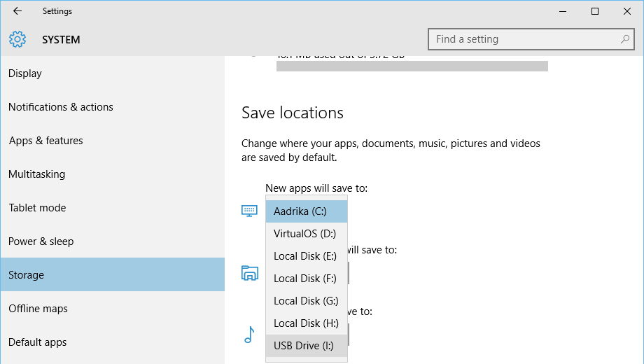Maximize the Settings window

595,11
